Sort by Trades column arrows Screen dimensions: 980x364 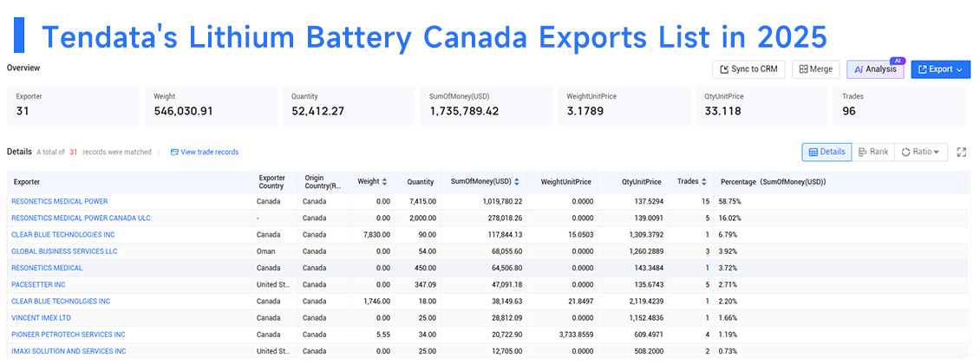click(703, 182)
